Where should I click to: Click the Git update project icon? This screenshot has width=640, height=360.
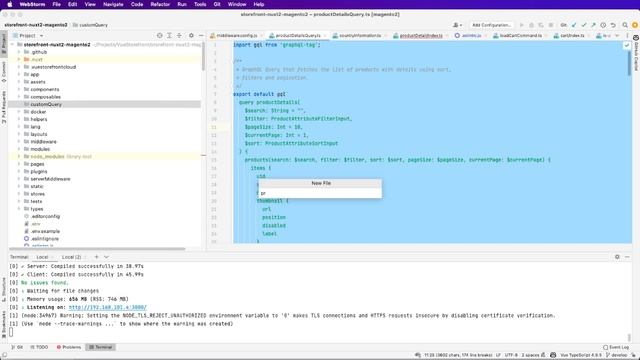(x=574, y=25)
